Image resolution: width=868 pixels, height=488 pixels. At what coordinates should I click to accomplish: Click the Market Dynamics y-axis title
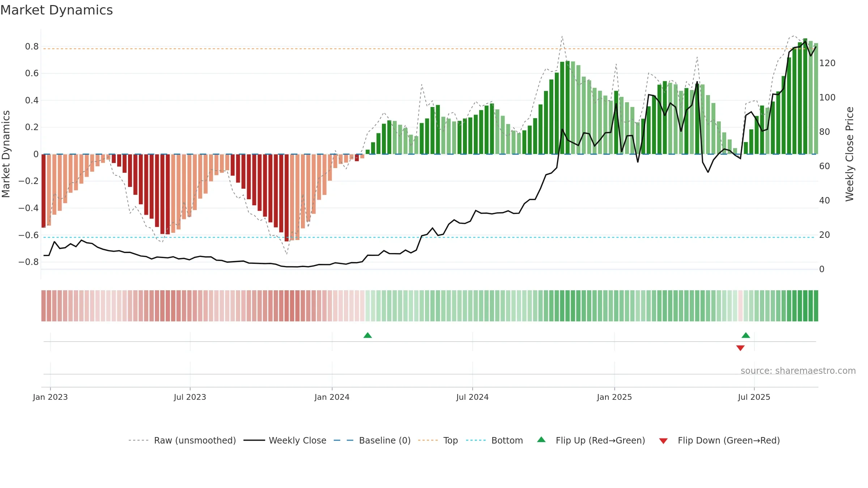6,154
